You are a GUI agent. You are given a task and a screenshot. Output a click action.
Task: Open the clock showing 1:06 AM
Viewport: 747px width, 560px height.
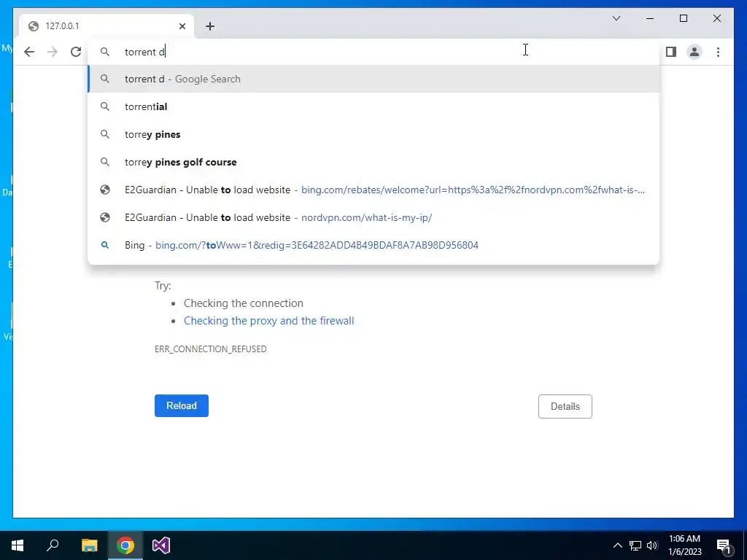[x=684, y=545]
